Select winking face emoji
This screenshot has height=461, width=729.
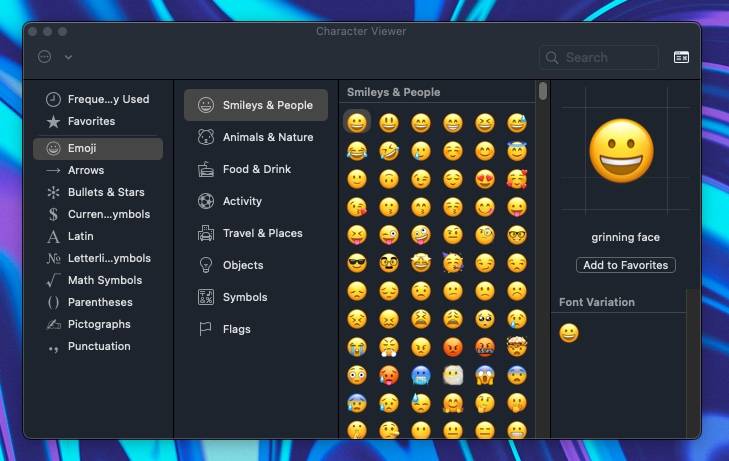click(421, 179)
